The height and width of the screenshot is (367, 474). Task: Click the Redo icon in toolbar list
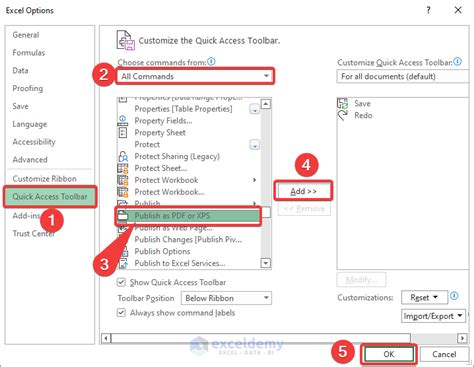[x=342, y=115]
